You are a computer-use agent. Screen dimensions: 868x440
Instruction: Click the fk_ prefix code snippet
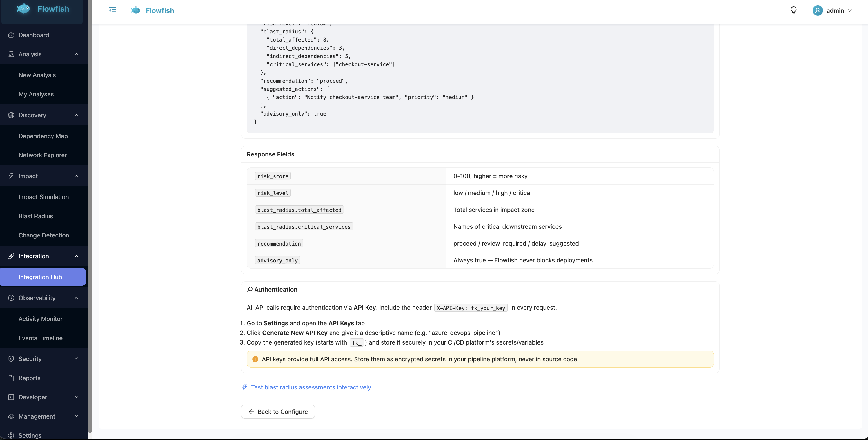pyautogui.click(x=357, y=342)
